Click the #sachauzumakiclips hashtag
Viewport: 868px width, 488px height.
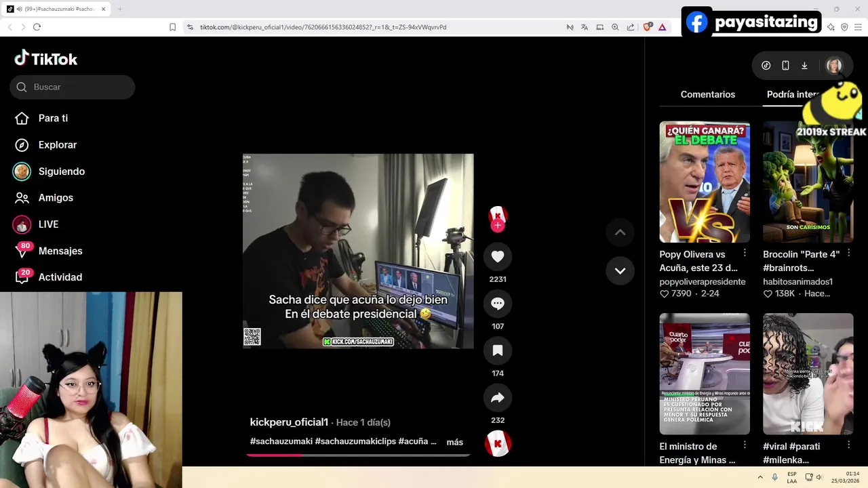[355, 441]
